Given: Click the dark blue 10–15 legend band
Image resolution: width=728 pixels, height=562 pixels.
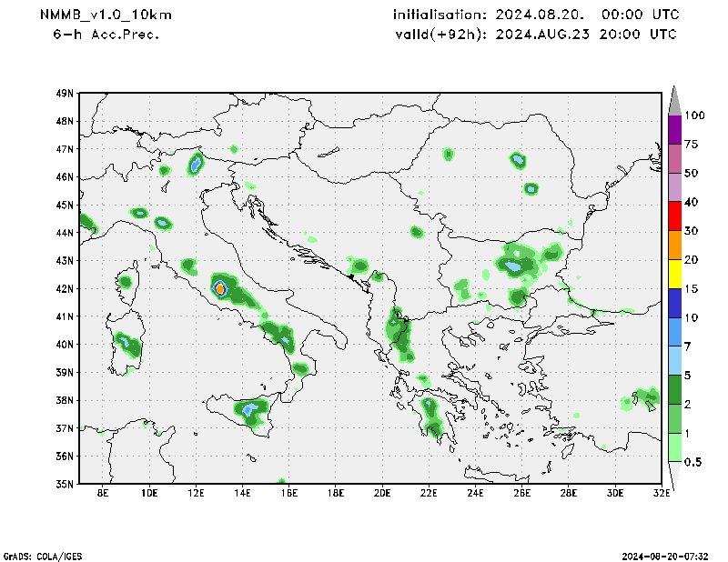Looking at the screenshot, I should point(674,303).
